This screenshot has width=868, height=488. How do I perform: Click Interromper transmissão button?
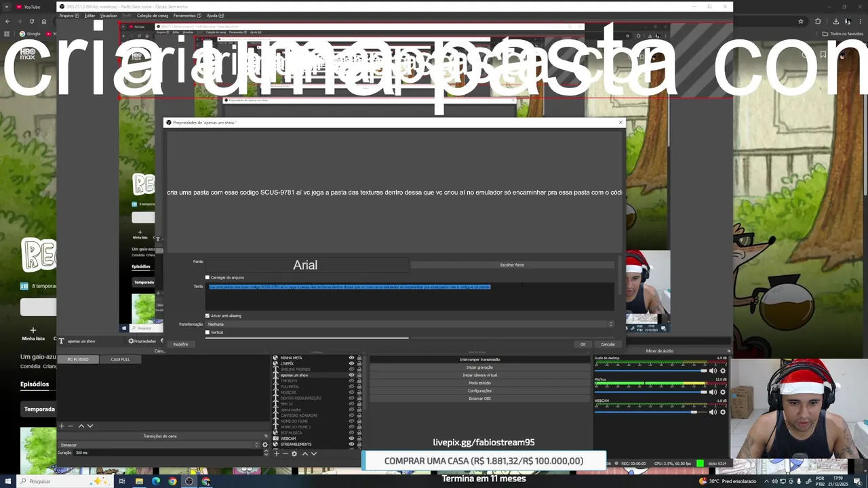pos(479,359)
